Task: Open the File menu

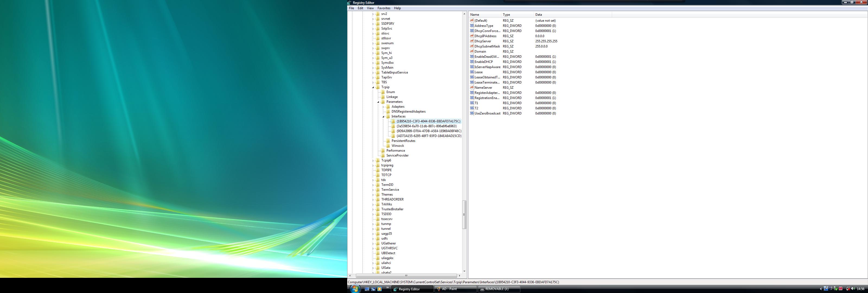Action: pyautogui.click(x=352, y=8)
